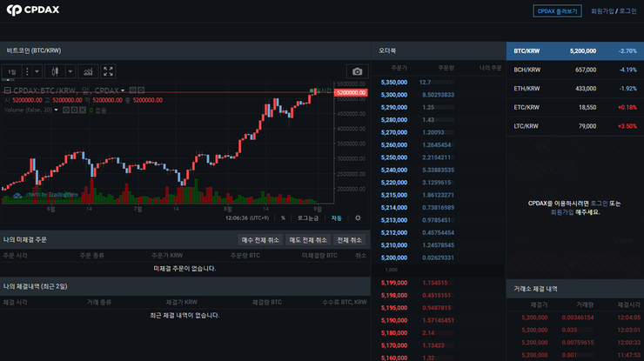Hide the CPDAX:BTC/KRW series eye icon
This screenshot has height=361, width=644.
point(132,90)
